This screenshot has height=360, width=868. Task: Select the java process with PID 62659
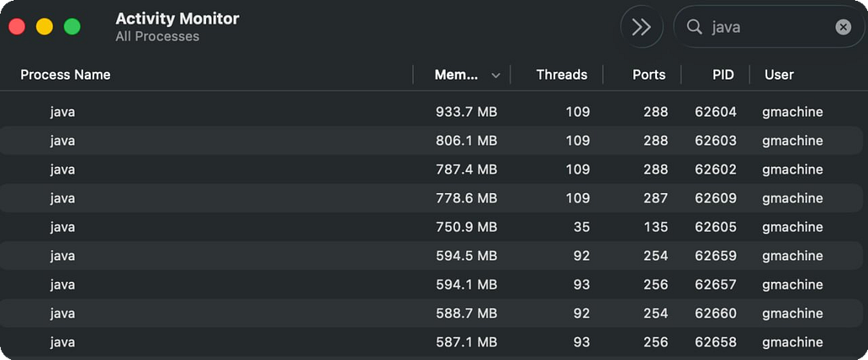pyautogui.click(x=63, y=256)
